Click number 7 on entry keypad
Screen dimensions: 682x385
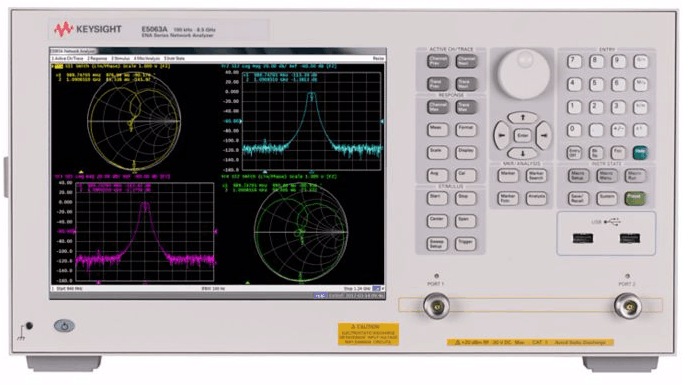click(574, 61)
